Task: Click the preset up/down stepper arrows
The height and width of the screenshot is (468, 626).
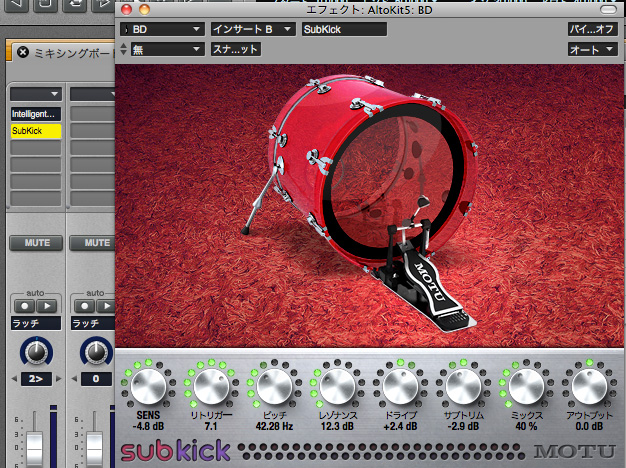Action: (x=124, y=49)
